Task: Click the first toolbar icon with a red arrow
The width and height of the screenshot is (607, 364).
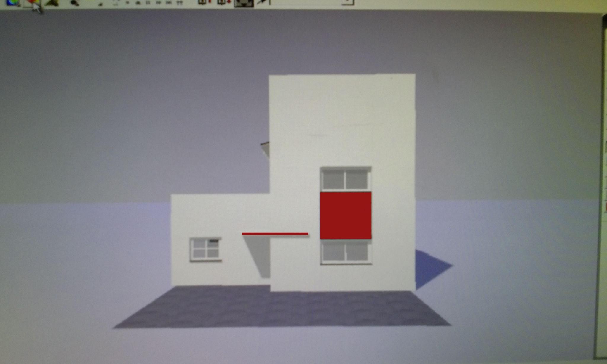Action: pyautogui.click(x=205, y=2)
